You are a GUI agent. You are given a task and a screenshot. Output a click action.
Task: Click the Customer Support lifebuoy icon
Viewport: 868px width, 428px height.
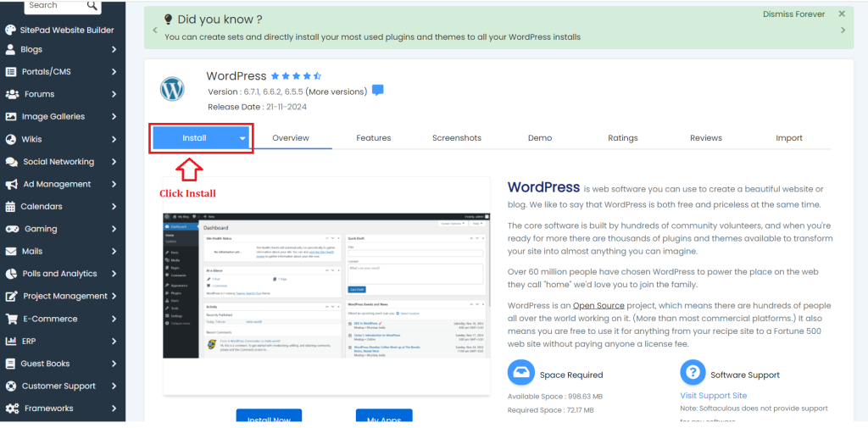pyautogui.click(x=10, y=386)
